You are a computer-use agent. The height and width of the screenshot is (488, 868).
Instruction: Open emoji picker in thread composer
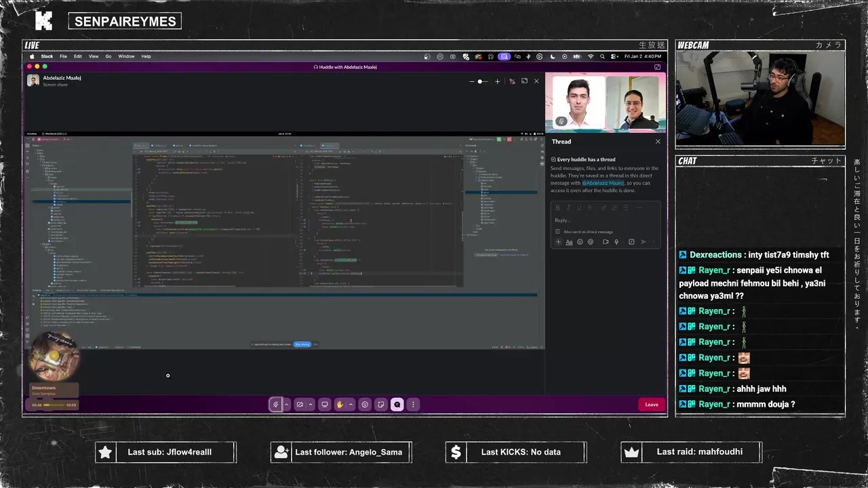pyautogui.click(x=580, y=242)
